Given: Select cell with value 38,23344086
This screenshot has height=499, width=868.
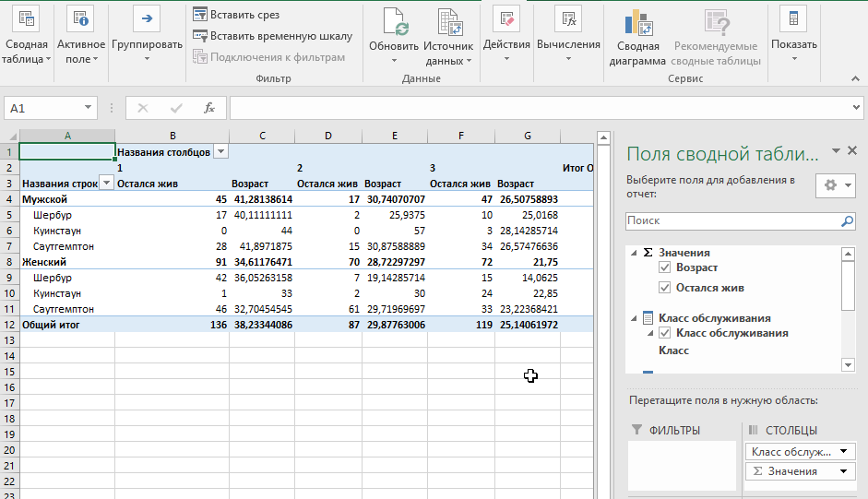Looking at the screenshot, I should click(262, 325).
